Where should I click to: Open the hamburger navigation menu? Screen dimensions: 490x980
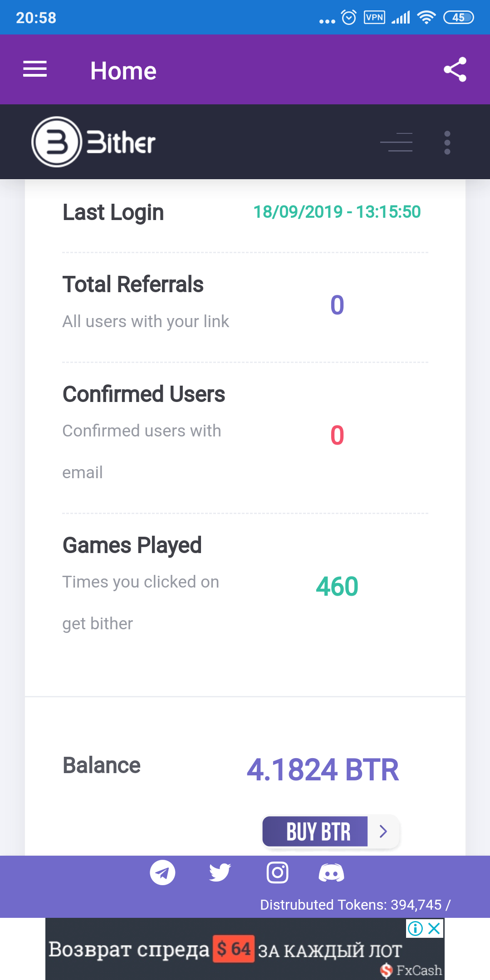[35, 69]
